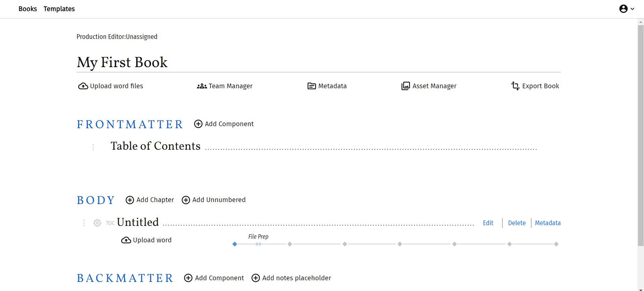Viewport: 644px width, 291px height.
Task: Open the Books menu
Action: 28,9
